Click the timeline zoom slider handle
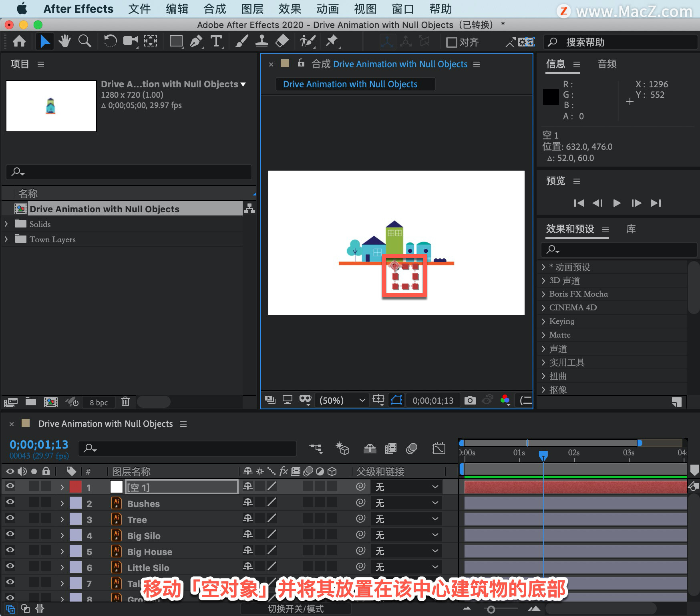 pos(491,610)
